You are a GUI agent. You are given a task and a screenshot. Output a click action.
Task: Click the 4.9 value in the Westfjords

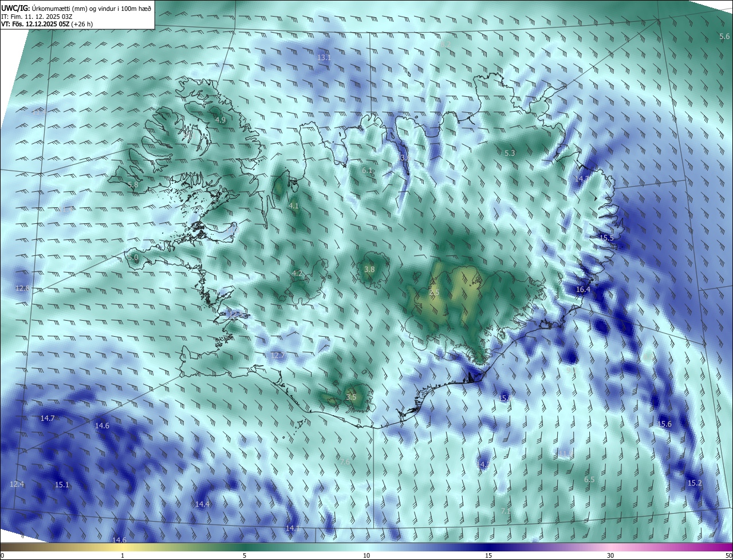tap(220, 120)
